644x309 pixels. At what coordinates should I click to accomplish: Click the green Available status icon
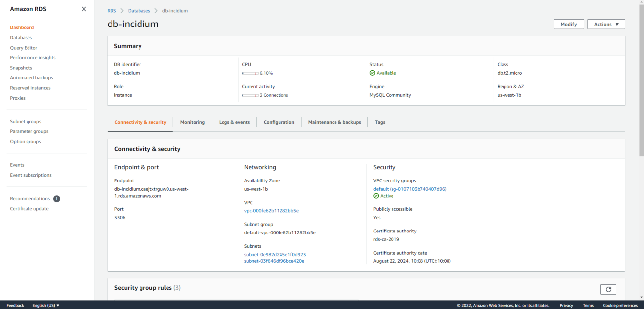pos(372,73)
